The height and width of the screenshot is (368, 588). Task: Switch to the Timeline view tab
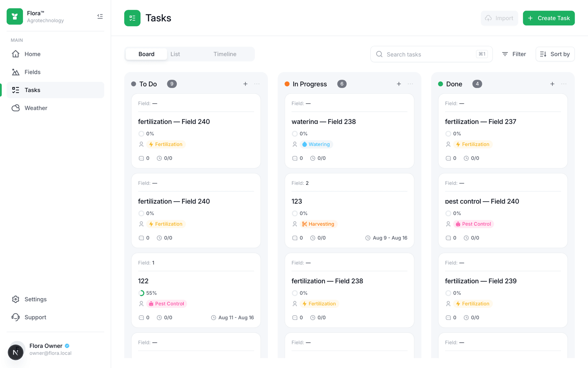(225, 54)
